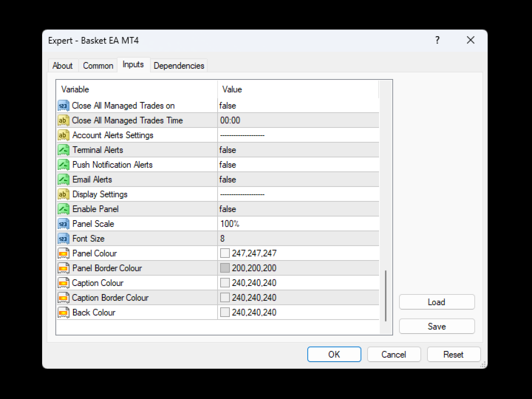
Task: Click the 240,240,240 value for Back Colour
Action: click(254, 313)
